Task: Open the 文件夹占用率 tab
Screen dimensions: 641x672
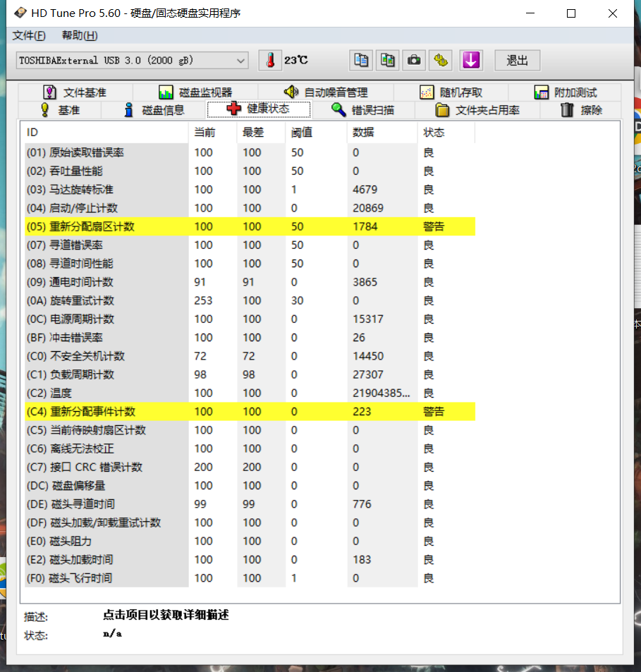Action: (x=477, y=110)
